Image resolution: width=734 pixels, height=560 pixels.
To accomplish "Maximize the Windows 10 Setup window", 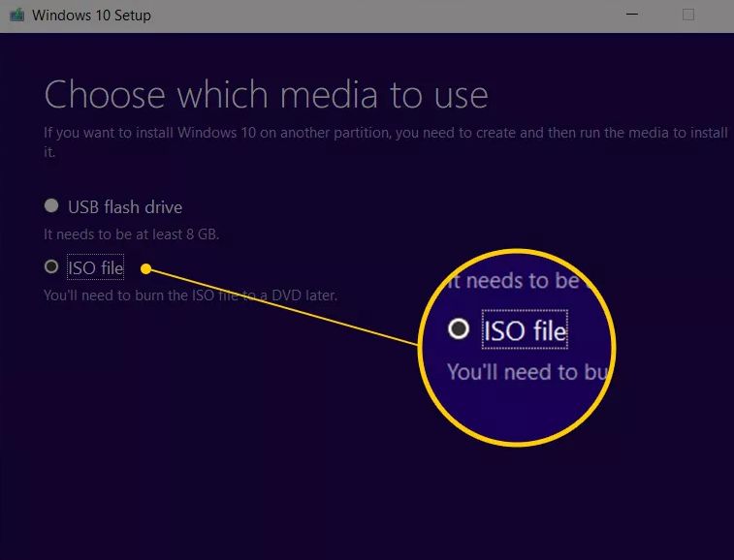I will point(688,16).
